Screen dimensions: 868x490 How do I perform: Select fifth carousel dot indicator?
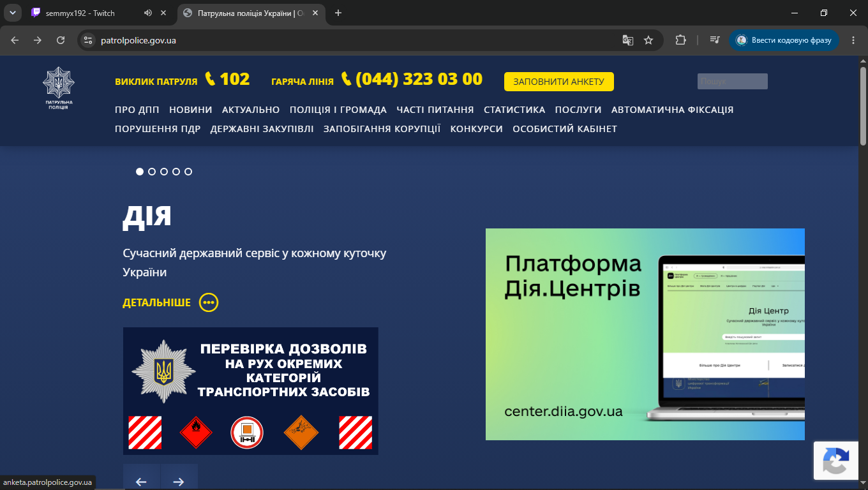pos(188,172)
